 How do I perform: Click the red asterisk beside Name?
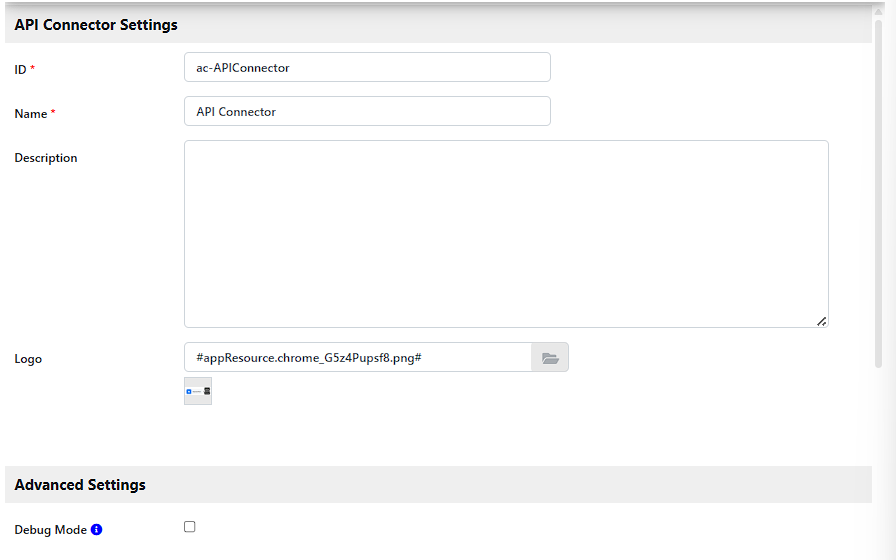[53, 113]
